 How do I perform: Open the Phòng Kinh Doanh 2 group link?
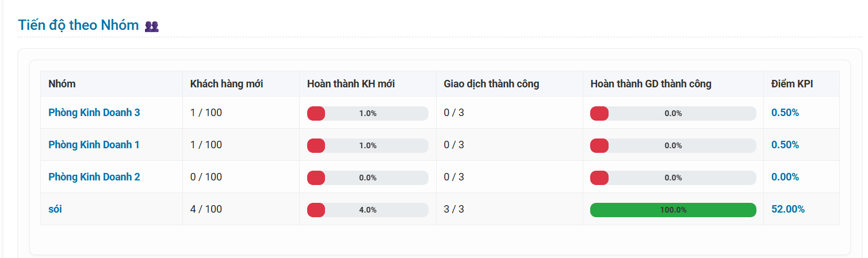pyautogui.click(x=94, y=177)
